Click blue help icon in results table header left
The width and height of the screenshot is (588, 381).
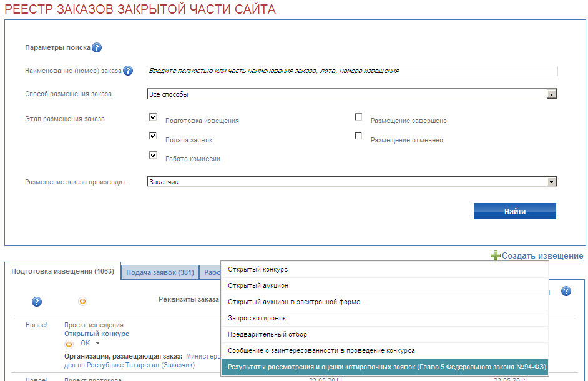coord(37,302)
